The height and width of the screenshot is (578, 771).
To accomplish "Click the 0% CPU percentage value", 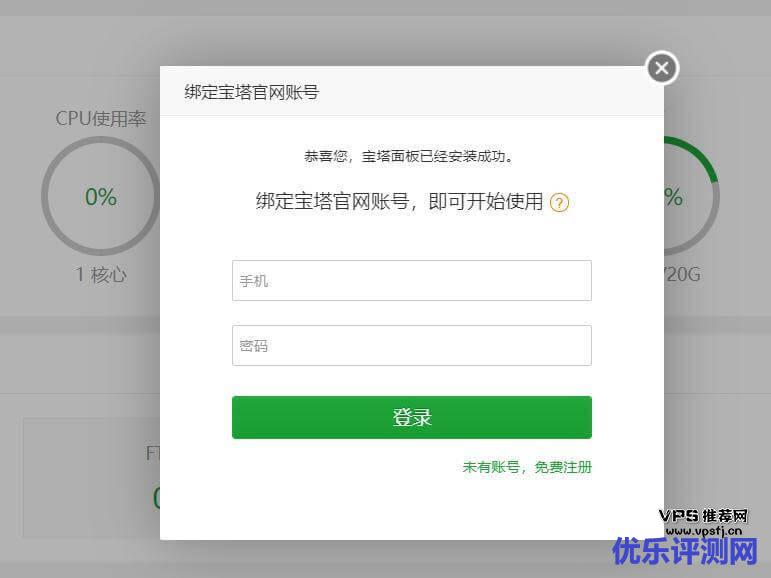I will tap(101, 197).
